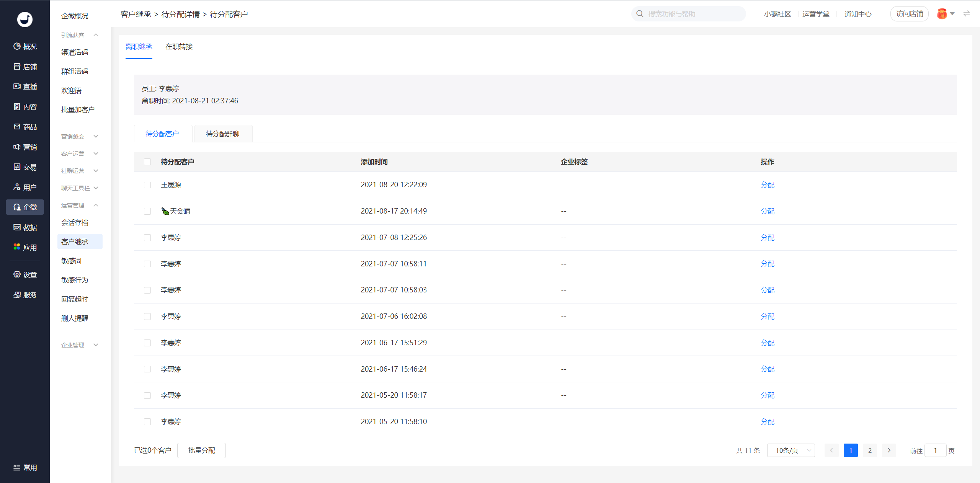Click the 批量分配 button
980x483 pixels.
pyautogui.click(x=201, y=450)
